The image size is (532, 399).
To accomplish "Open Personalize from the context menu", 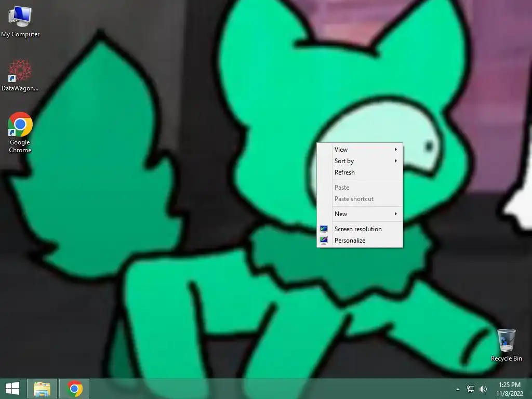I will tap(360, 241).
